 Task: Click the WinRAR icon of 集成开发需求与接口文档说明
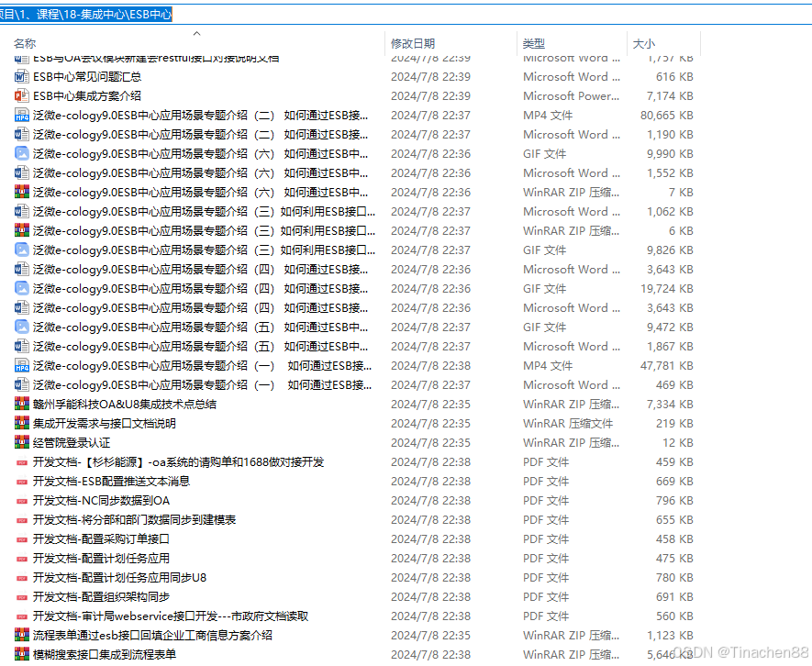pyautogui.click(x=22, y=424)
